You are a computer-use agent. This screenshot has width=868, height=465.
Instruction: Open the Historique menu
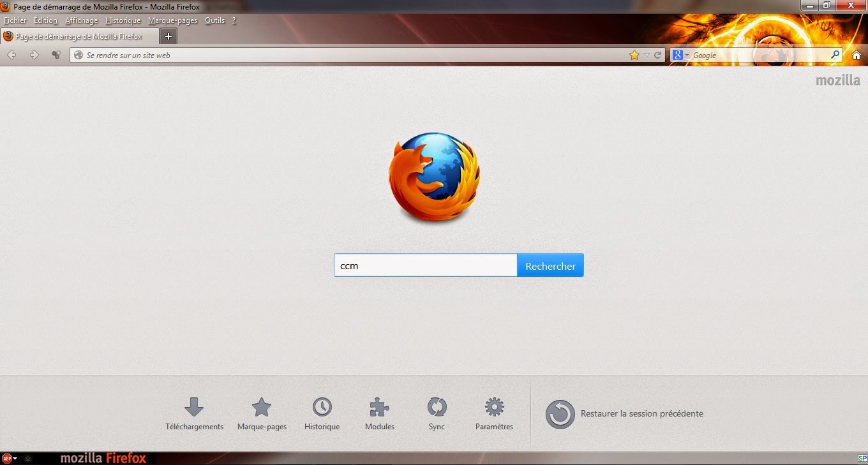click(123, 20)
